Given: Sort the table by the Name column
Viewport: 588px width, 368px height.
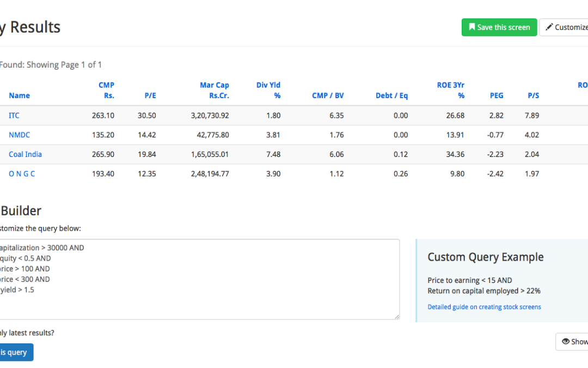Looking at the screenshot, I should tap(19, 95).
